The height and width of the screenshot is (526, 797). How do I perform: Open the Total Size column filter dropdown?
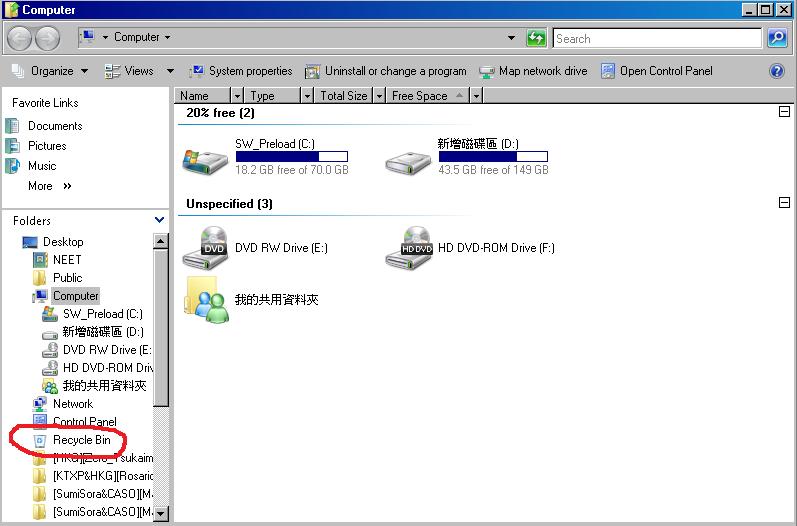tap(379, 96)
